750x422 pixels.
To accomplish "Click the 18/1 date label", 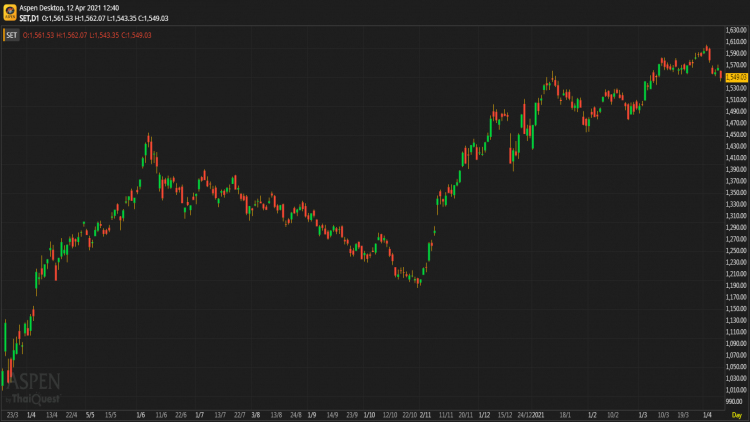I will 565,415.
